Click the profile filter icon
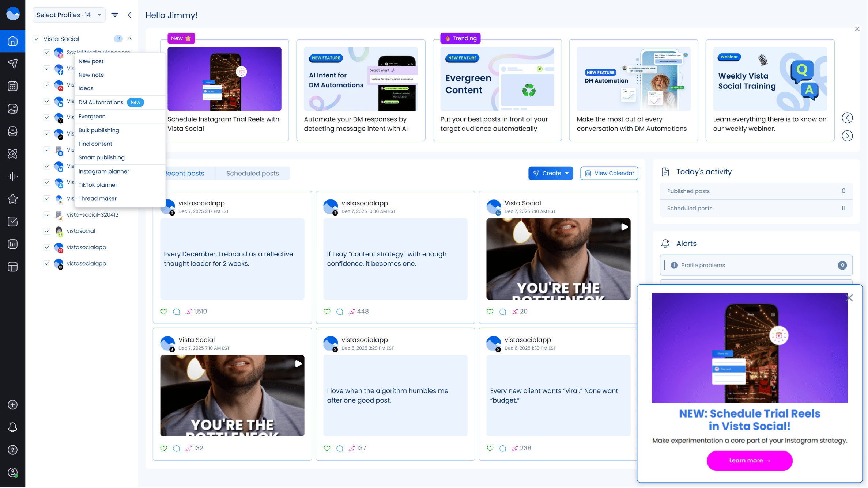868x488 pixels. 115,15
